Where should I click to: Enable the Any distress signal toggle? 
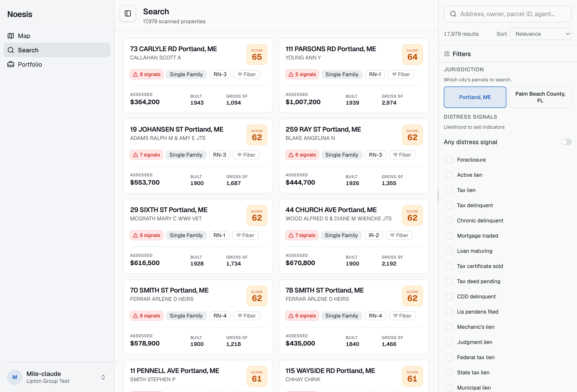point(566,142)
